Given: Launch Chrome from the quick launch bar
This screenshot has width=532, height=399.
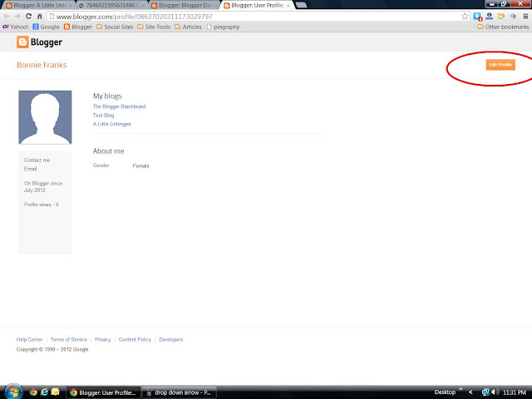Looking at the screenshot, I should (x=33, y=392).
